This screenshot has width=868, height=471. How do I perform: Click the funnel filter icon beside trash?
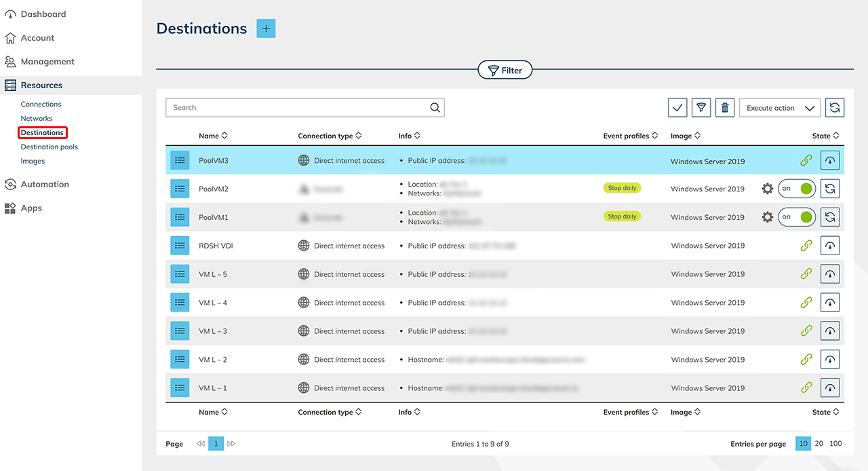point(701,107)
